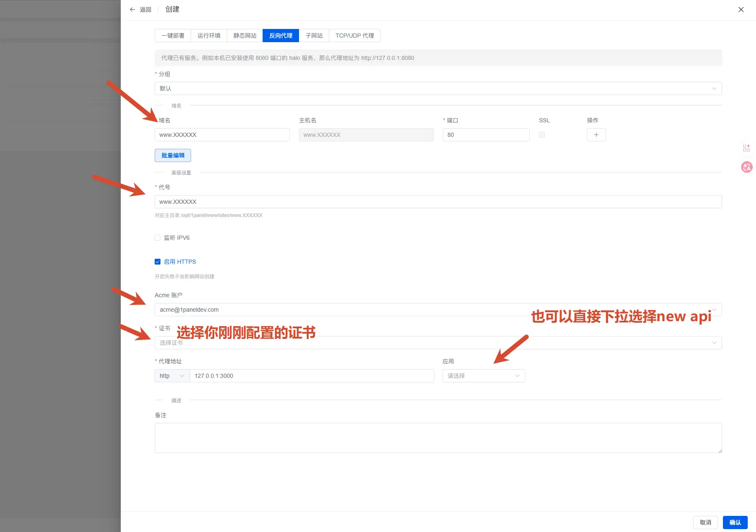Viewport: 756px width, 532px height.
Task: Open the 选择证书 certificate dropdown
Action: click(x=438, y=343)
